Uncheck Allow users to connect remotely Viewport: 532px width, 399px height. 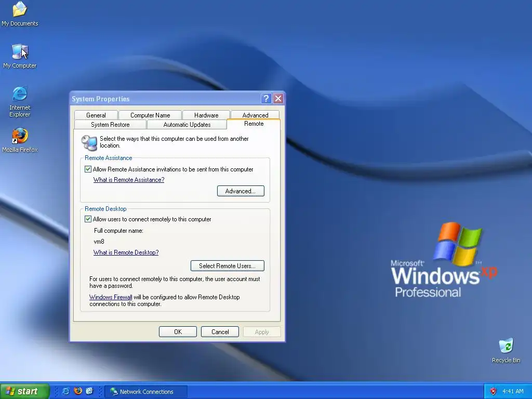pos(88,219)
